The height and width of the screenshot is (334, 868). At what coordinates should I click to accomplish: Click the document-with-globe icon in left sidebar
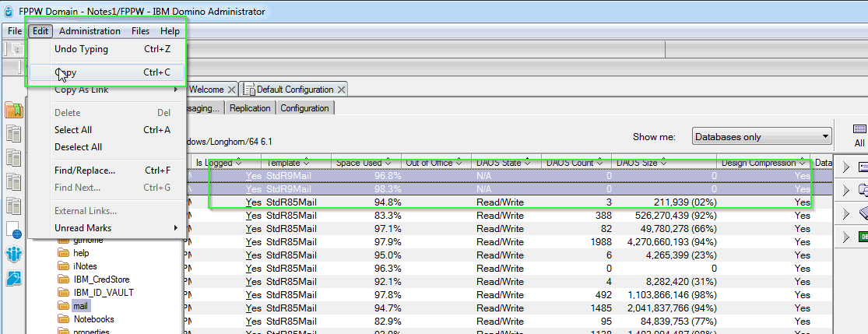14,230
